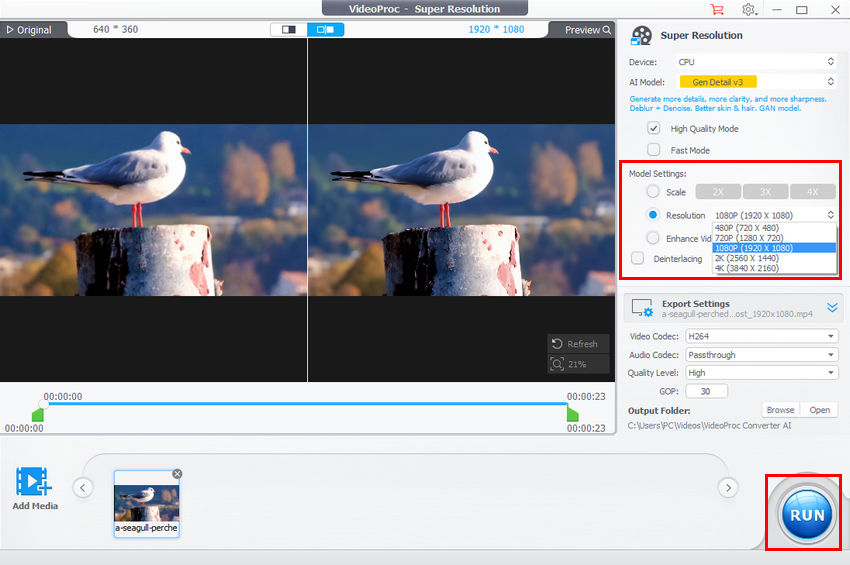Click the blue timeline progress bar
Screen dimensions: 850x565
(x=306, y=403)
